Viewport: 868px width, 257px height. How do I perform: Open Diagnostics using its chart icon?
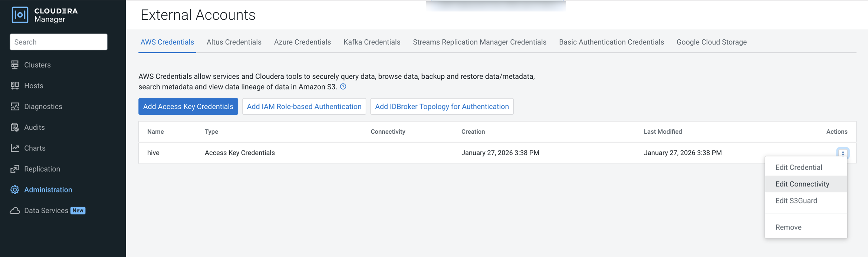(x=15, y=107)
